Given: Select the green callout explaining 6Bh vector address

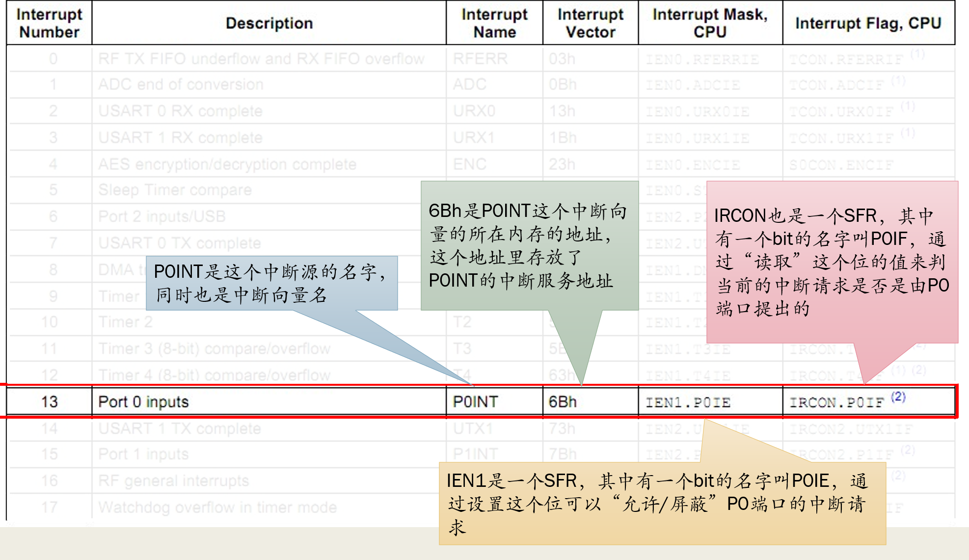Looking at the screenshot, I should click(x=530, y=246).
